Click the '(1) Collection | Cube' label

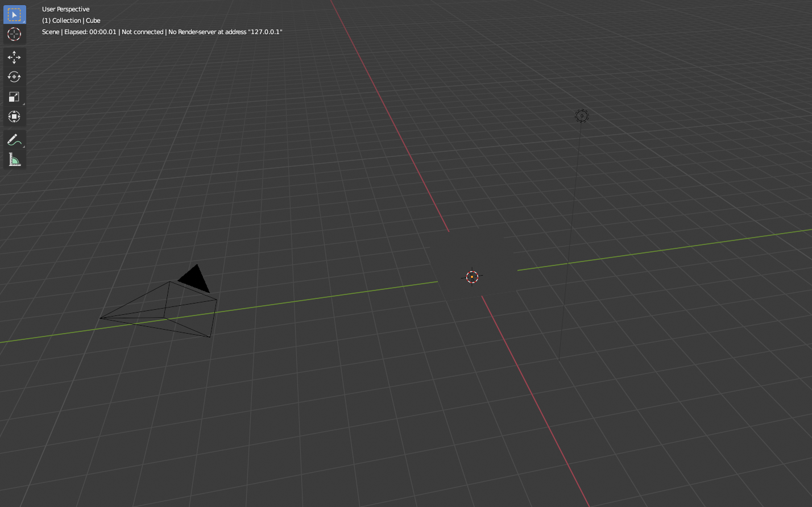point(71,20)
